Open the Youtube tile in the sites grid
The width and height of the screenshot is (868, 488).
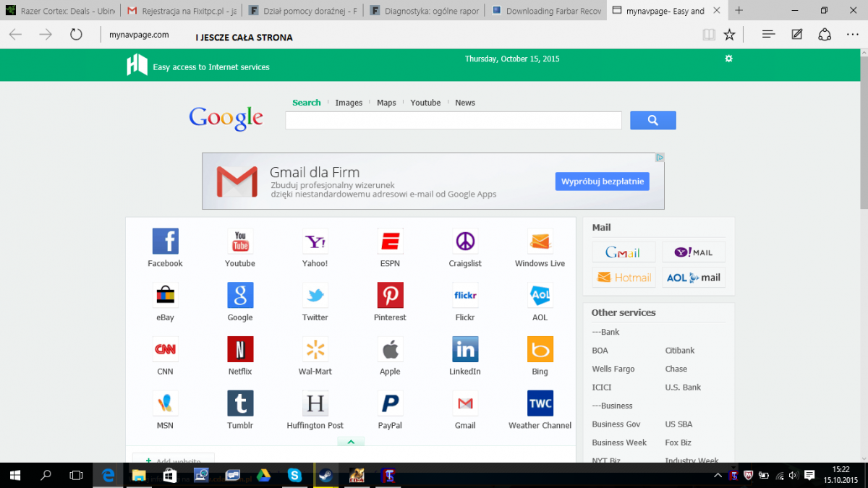click(240, 241)
